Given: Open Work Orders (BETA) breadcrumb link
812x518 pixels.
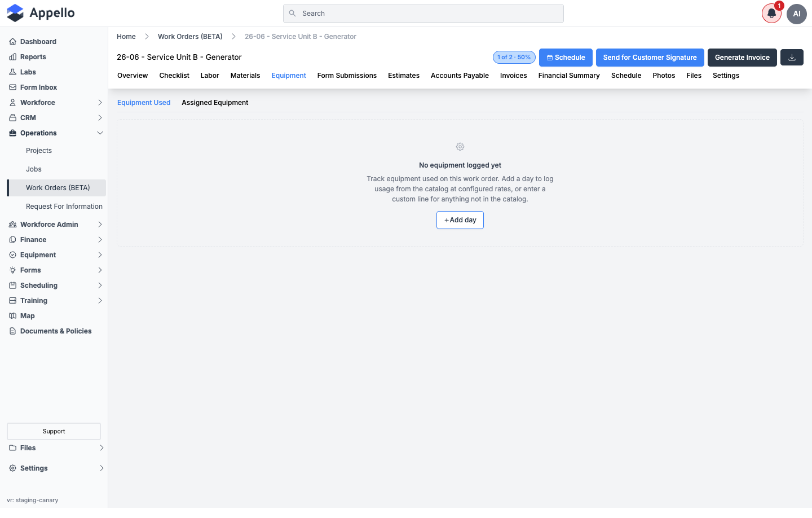Looking at the screenshot, I should pos(190,37).
